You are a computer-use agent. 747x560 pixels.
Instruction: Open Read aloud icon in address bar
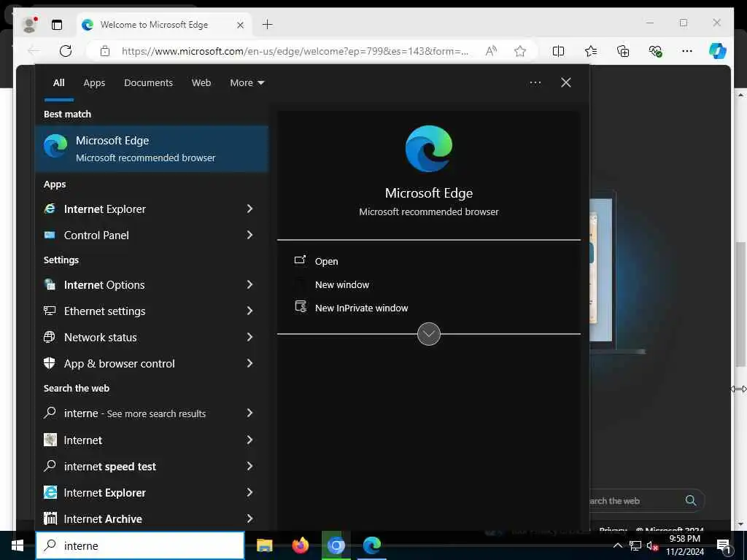click(x=491, y=51)
